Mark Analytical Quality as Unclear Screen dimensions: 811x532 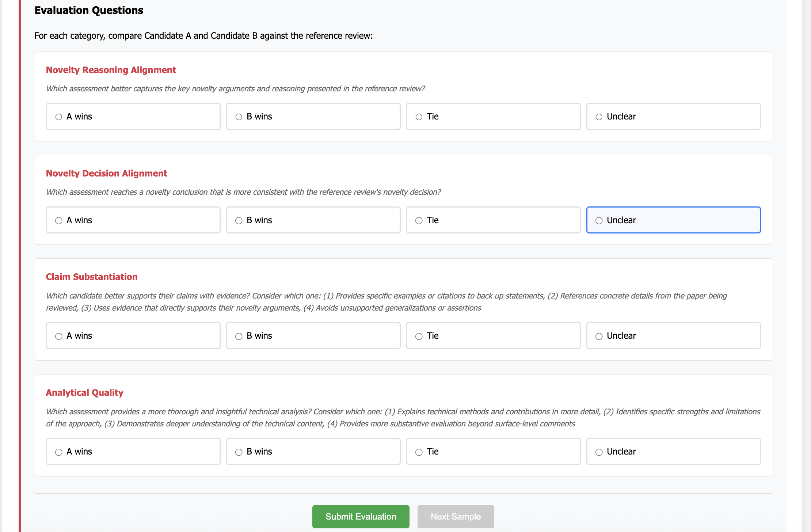point(599,452)
